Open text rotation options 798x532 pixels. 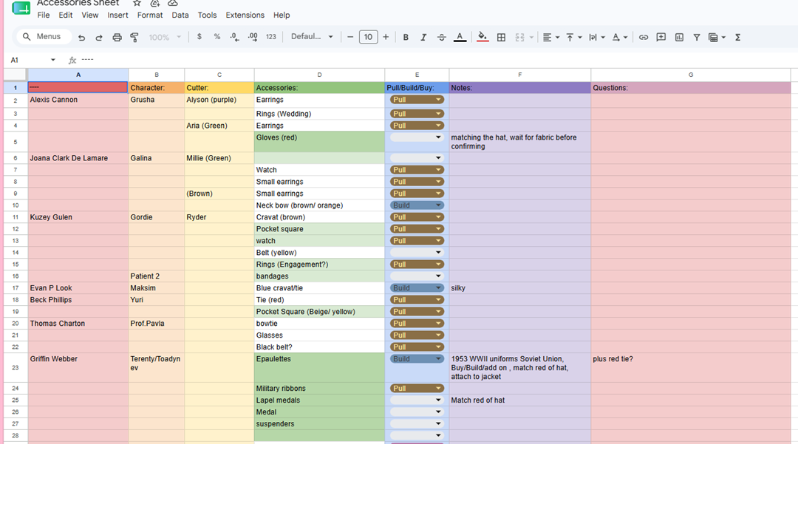click(619, 37)
